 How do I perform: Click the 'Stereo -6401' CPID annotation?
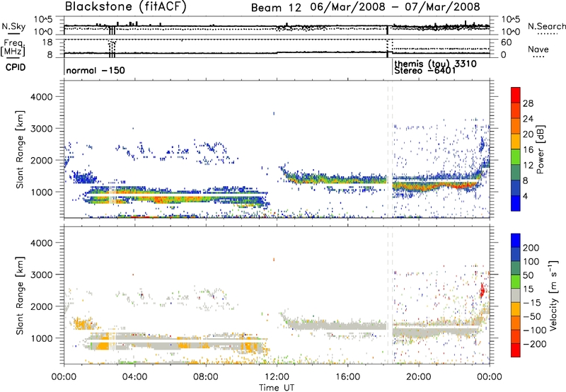[425, 70]
